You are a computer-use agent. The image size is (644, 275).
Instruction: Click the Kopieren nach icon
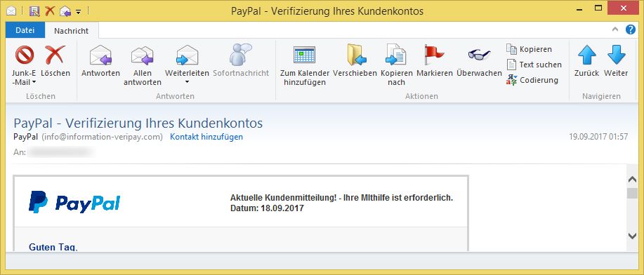click(396, 55)
